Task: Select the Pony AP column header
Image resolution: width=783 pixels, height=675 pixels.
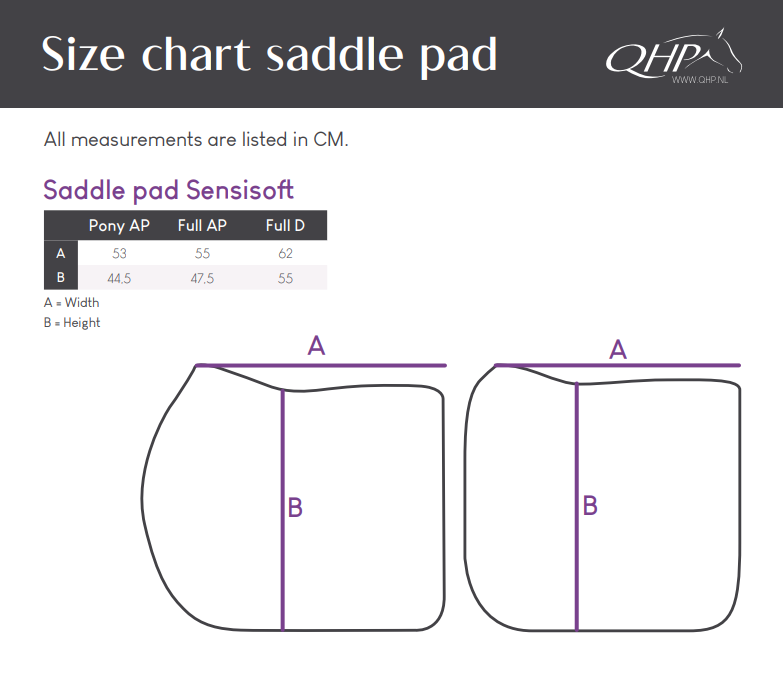Action: click(x=119, y=225)
